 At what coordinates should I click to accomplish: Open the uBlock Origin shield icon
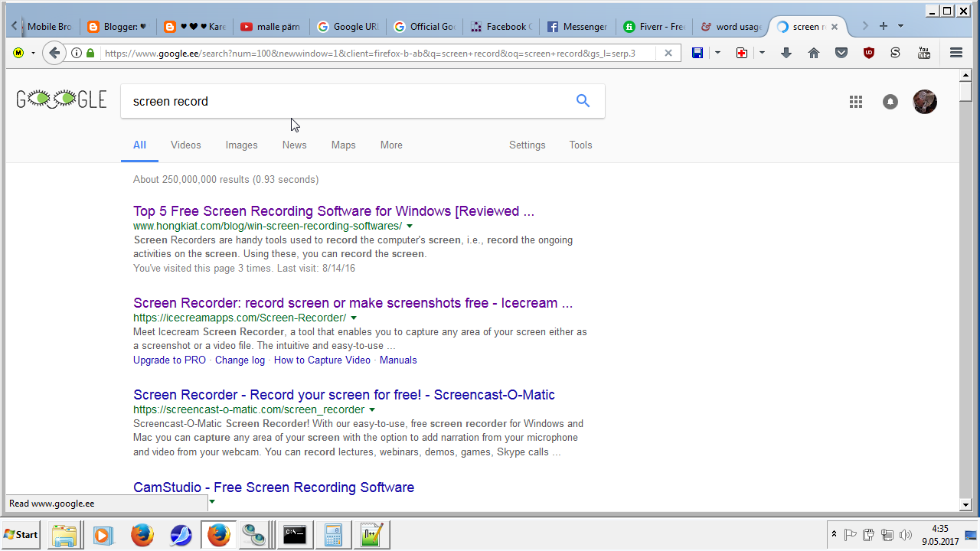click(868, 53)
